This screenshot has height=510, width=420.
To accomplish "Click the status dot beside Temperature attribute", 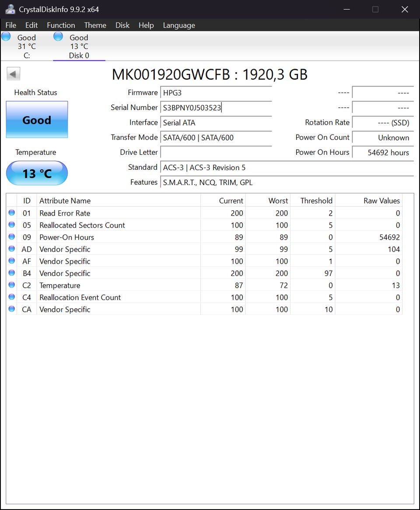I will 12,285.
